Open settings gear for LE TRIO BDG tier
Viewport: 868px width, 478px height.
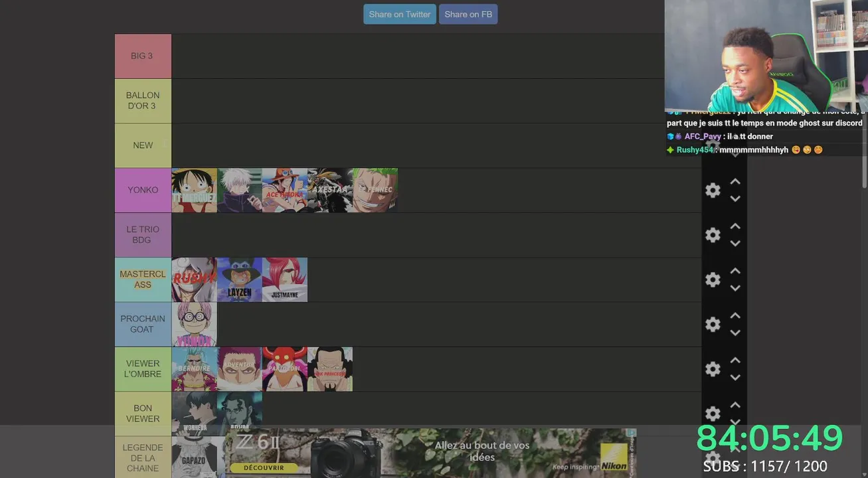click(713, 235)
